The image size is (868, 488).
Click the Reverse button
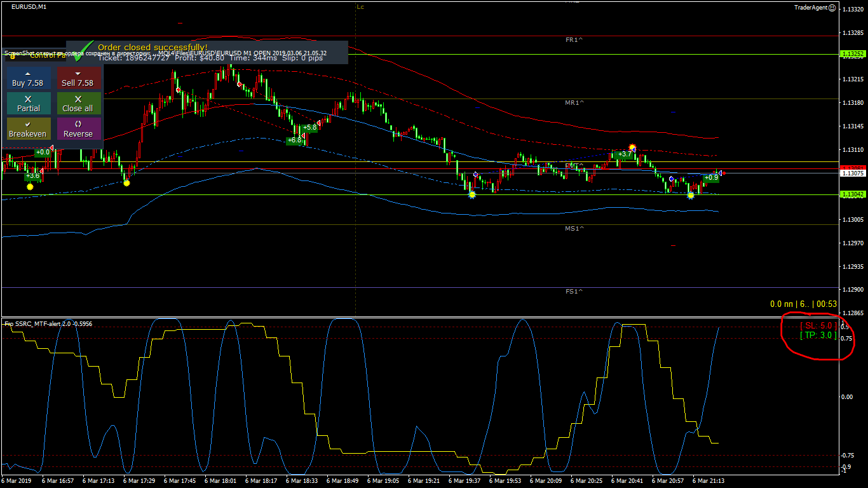pyautogui.click(x=79, y=129)
